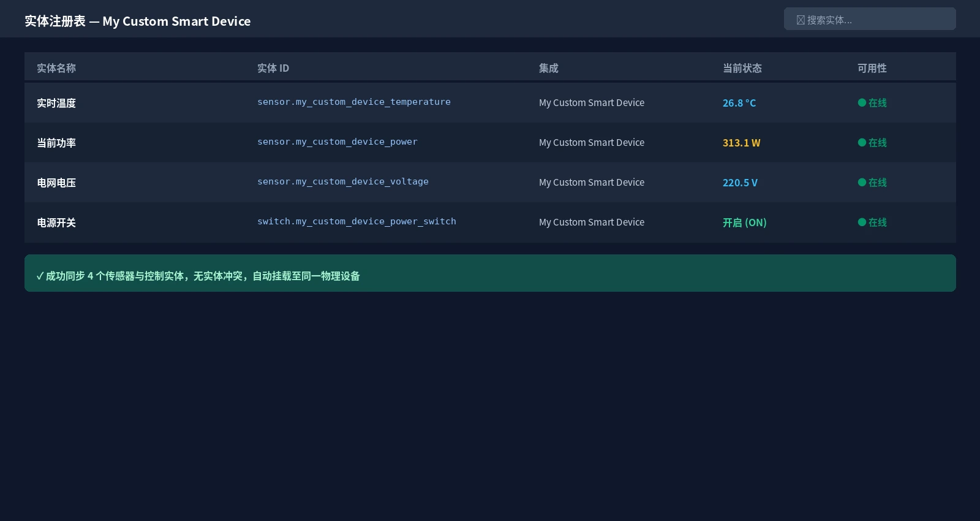This screenshot has width=980, height=521.
Task: Select the 电源开关 entity name
Action: click(56, 222)
